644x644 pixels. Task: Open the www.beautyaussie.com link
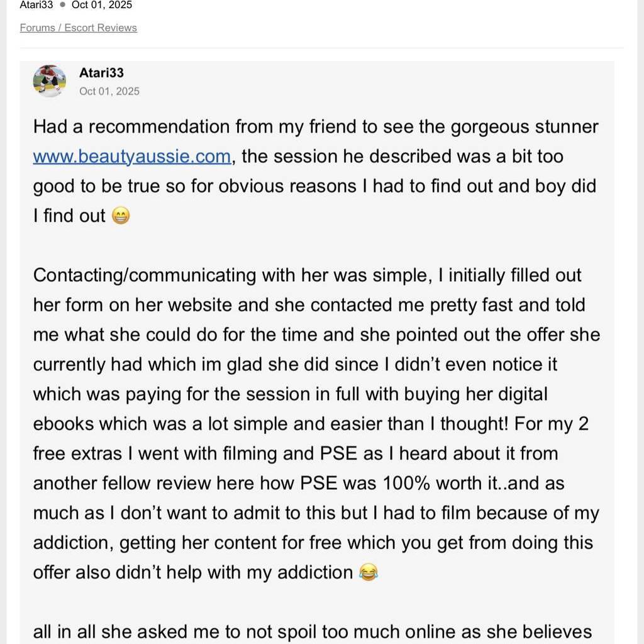[131, 157]
